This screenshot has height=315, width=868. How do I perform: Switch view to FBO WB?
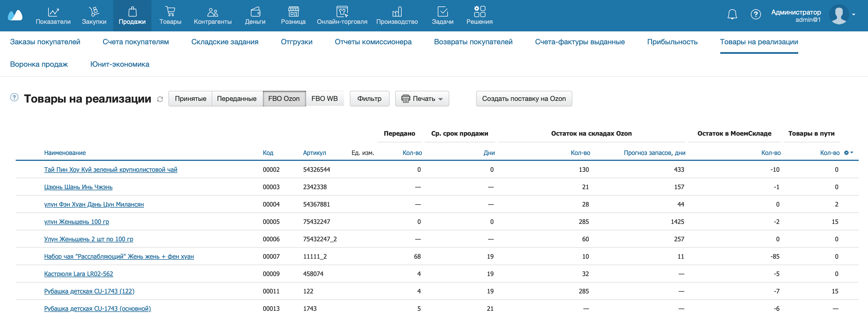[x=324, y=99]
